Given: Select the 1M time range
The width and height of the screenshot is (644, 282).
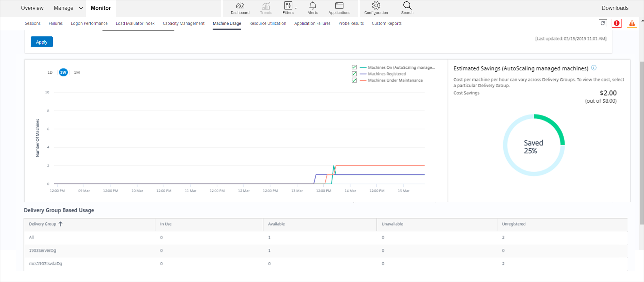Looking at the screenshot, I should 77,72.
